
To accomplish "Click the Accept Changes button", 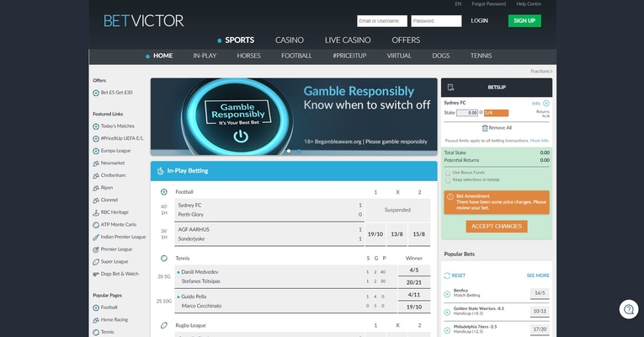I will 497,227.
